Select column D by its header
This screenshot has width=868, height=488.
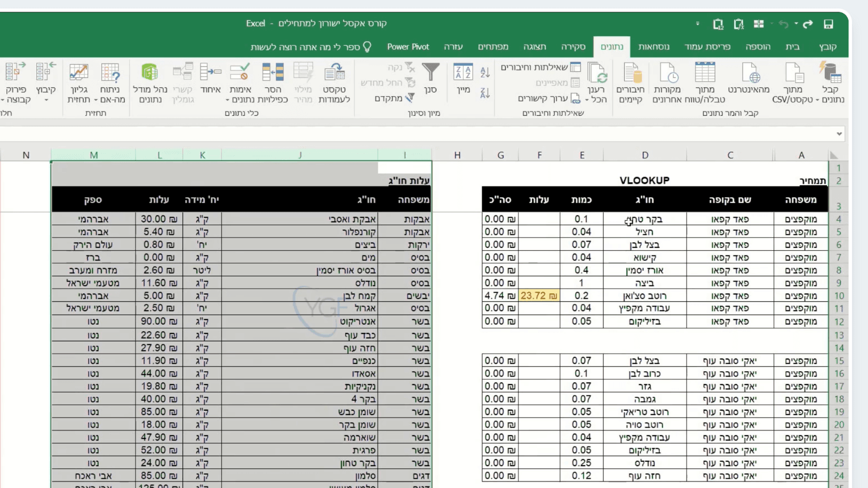tap(645, 155)
